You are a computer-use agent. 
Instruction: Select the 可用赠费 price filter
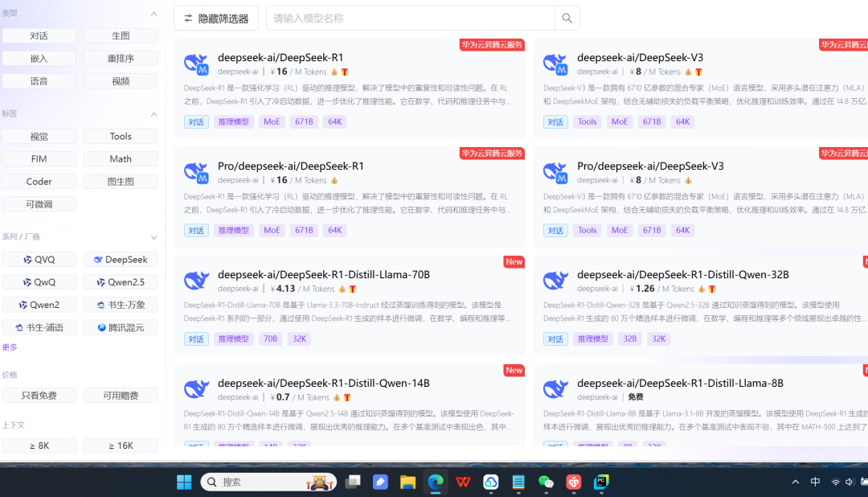pos(121,395)
